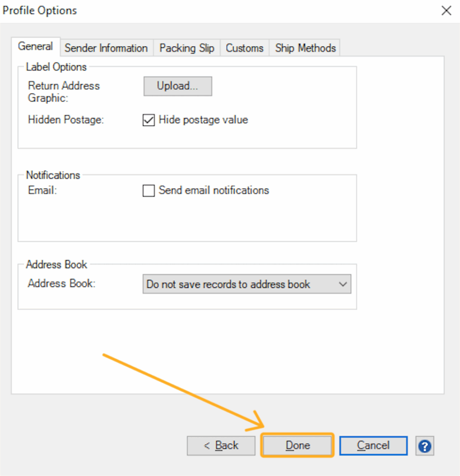View the Ship Methods tab
The width and height of the screenshot is (460, 476).
click(x=305, y=48)
